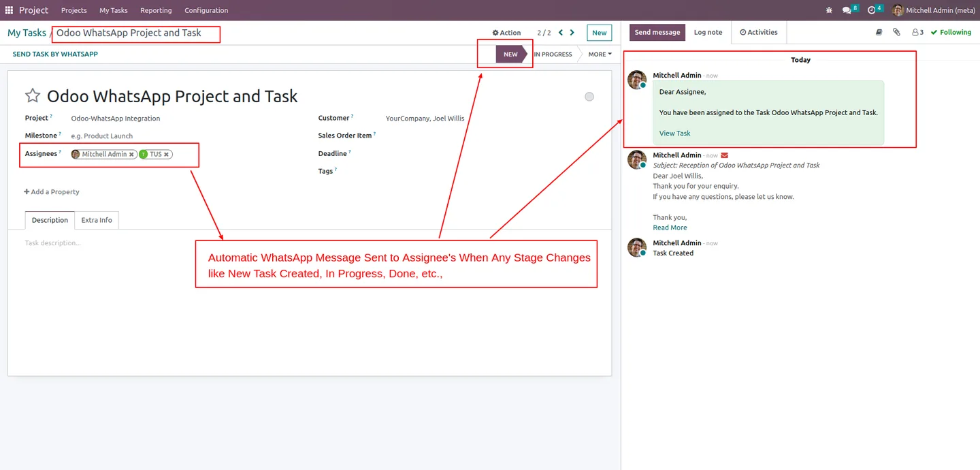Image resolution: width=980 pixels, height=470 pixels.
Task: Click the Project field help question mark
Action: coord(51,116)
